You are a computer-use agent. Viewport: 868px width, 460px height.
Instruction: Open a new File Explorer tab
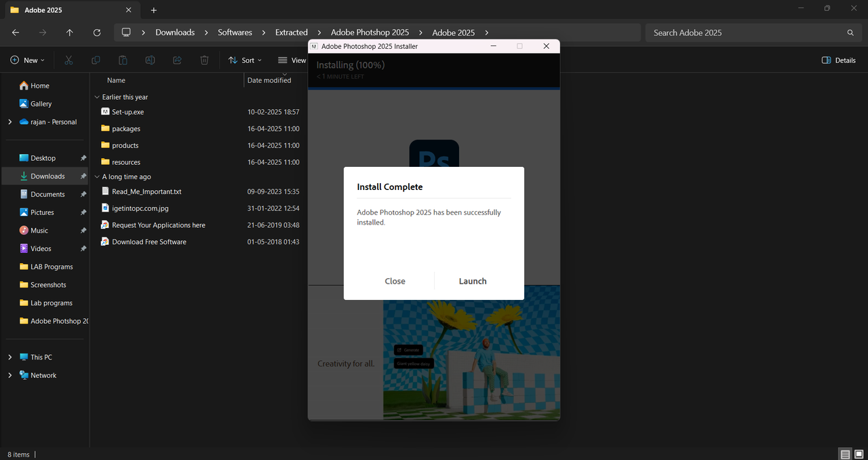coord(154,10)
